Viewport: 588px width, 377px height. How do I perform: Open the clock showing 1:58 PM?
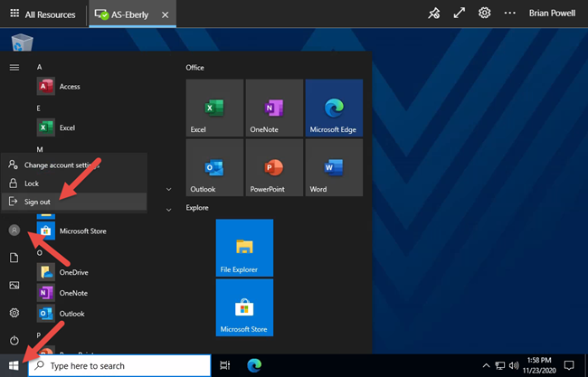[539, 365]
